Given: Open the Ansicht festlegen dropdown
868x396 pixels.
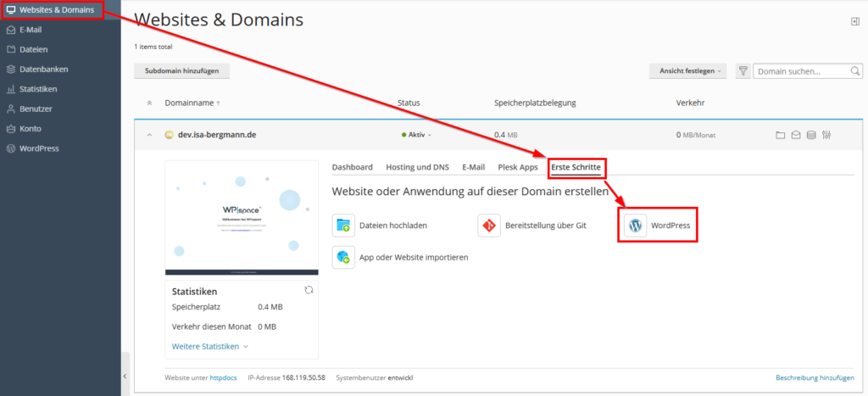Looking at the screenshot, I should point(688,71).
